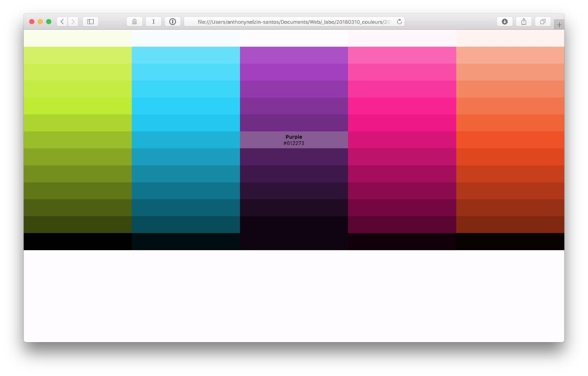Screen dimensions: 588x376
Task: Reload the current page
Action: pos(399,22)
